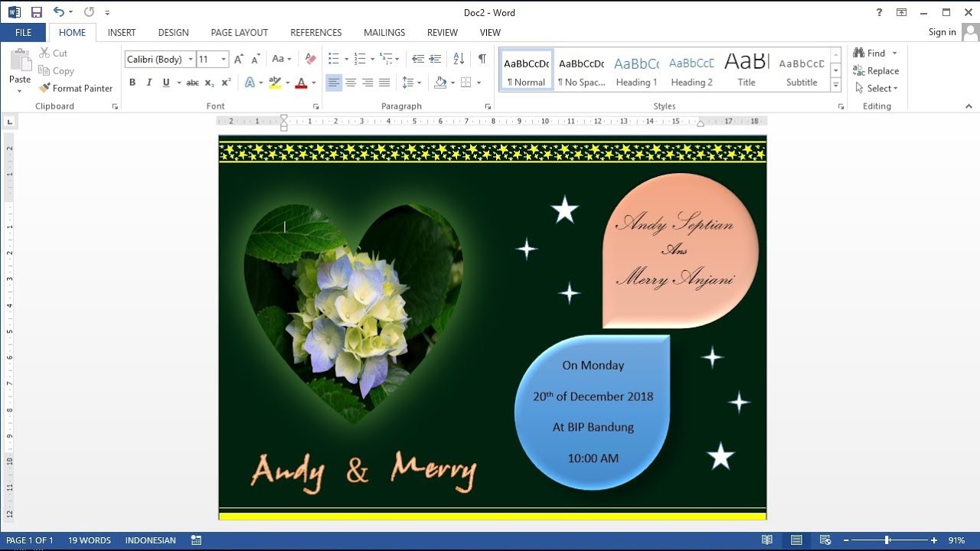Expand the Numbering list dropdown arrow

coord(372,59)
